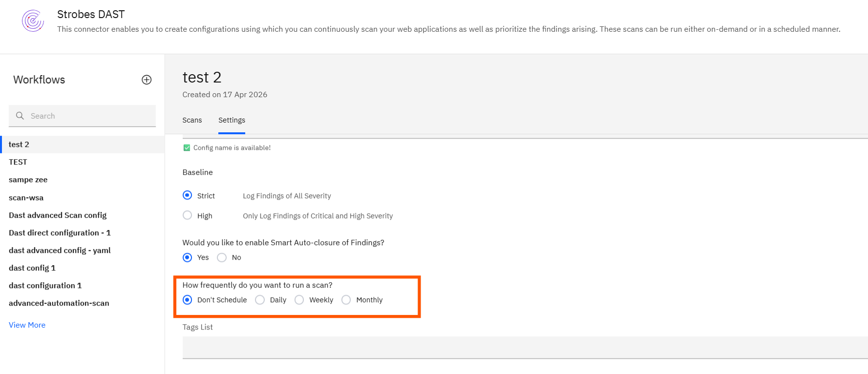Image resolution: width=868 pixels, height=374 pixels.
Task: Set scan frequency to Weekly
Action: click(x=299, y=300)
